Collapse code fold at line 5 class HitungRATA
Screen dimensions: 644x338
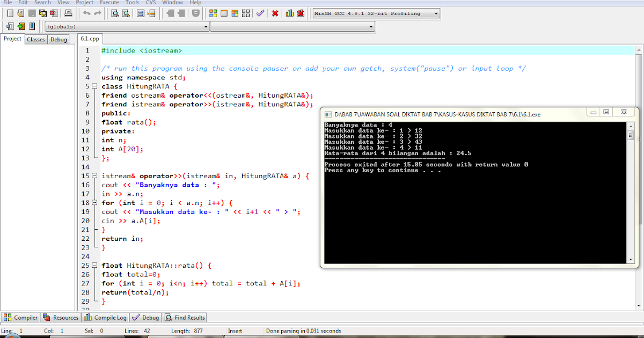pyautogui.click(x=94, y=86)
